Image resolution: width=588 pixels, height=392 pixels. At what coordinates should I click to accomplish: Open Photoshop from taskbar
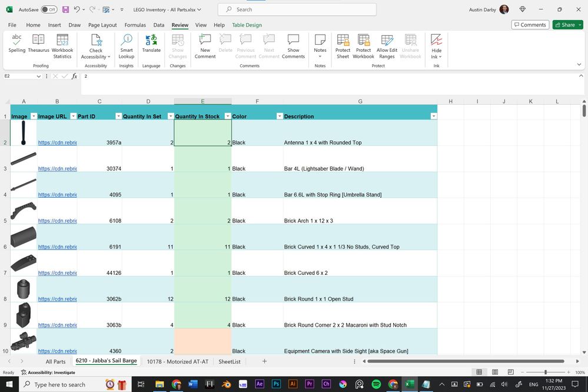[276, 384]
